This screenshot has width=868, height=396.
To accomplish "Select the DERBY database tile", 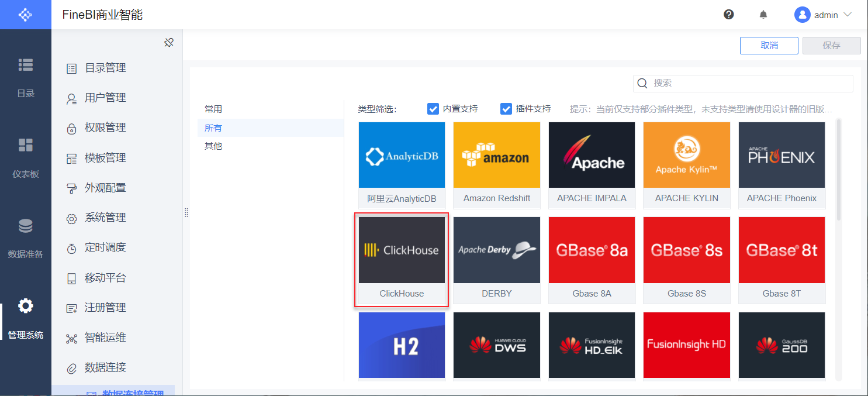I will (497, 260).
